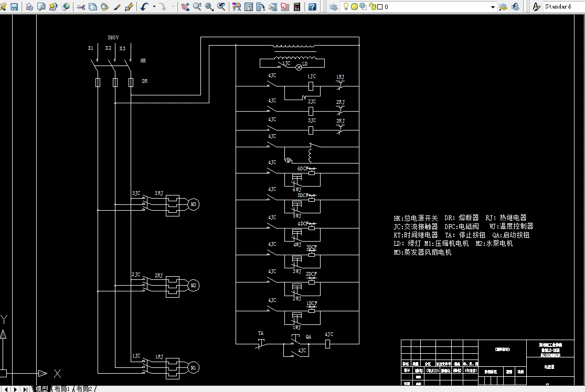Viewport: 585px width, 392px height.
Task: Click the Layer Previous icon
Action: [515, 7]
